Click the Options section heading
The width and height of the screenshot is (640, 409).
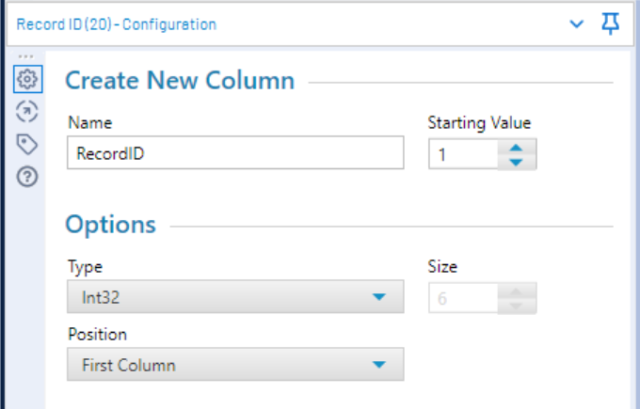[111, 224]
